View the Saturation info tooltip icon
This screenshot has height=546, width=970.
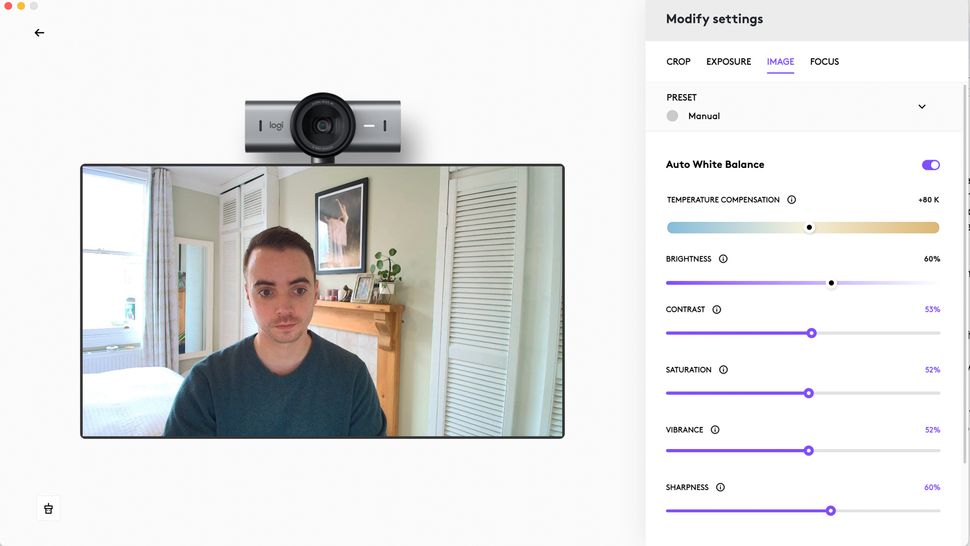[x=723, y=370]
